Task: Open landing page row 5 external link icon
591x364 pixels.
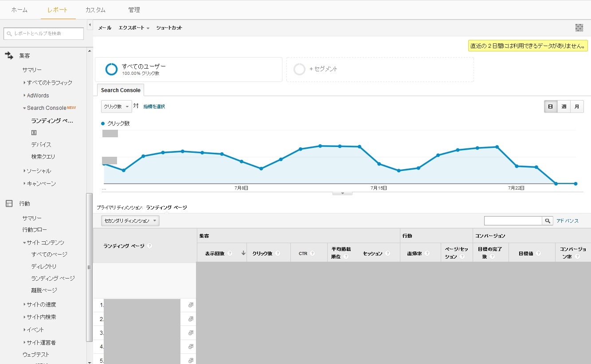Action: coord(191,360)
